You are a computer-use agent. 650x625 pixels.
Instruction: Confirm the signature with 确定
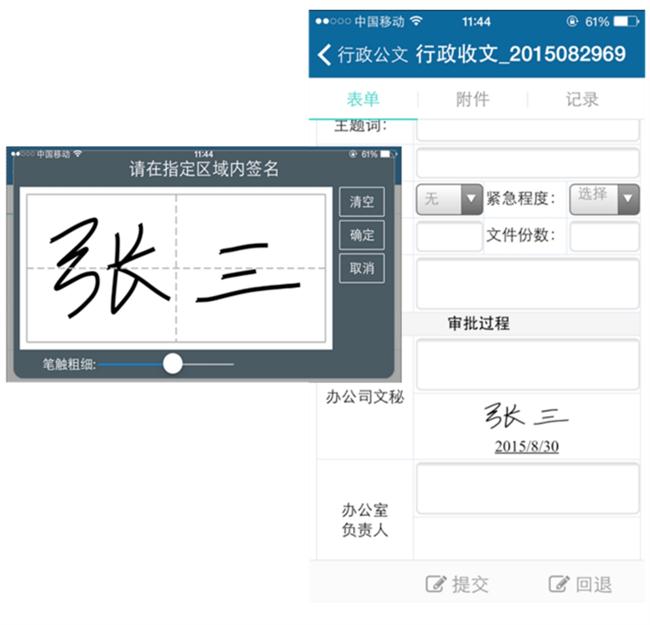point(361,235)
